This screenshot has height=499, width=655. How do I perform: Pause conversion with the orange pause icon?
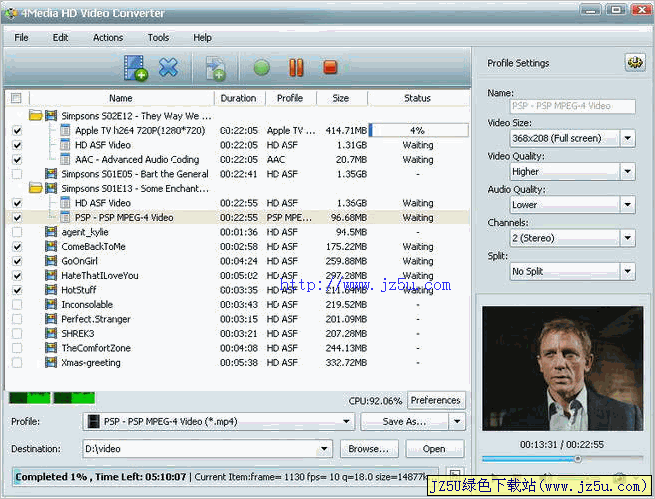[x=296, y=67]
